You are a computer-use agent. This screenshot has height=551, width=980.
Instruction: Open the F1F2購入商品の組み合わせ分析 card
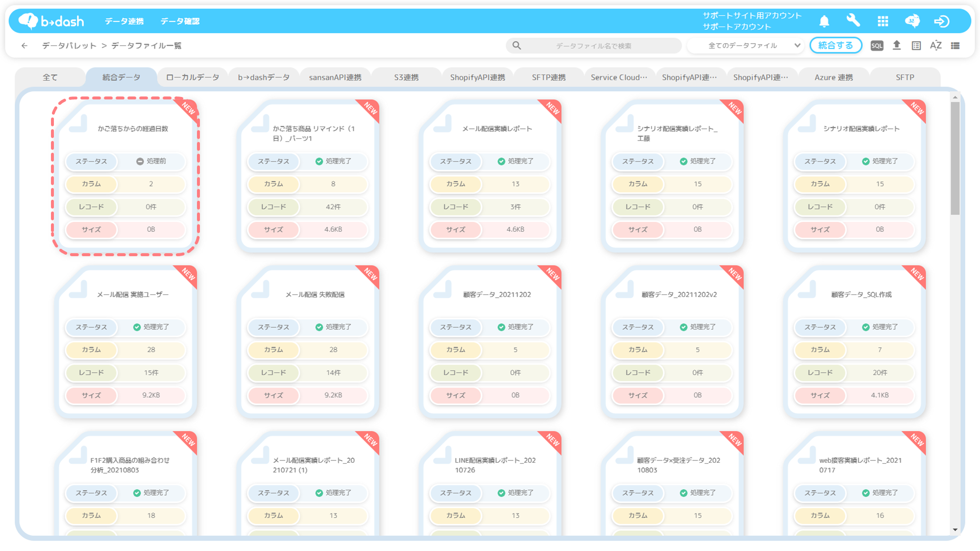coord(125,484)
